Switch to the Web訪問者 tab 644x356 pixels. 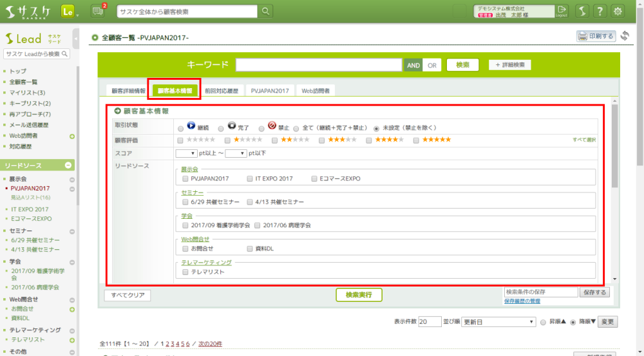coord(316,91)
